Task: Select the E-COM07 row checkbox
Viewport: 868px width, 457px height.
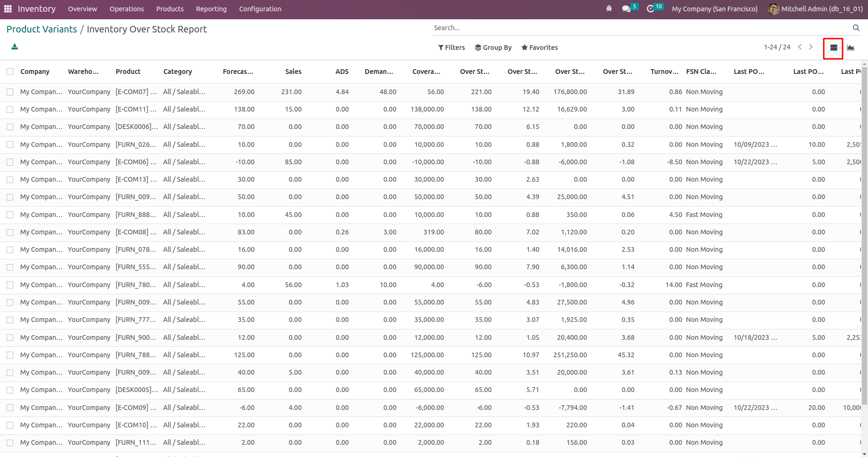Action: point(10,92)
